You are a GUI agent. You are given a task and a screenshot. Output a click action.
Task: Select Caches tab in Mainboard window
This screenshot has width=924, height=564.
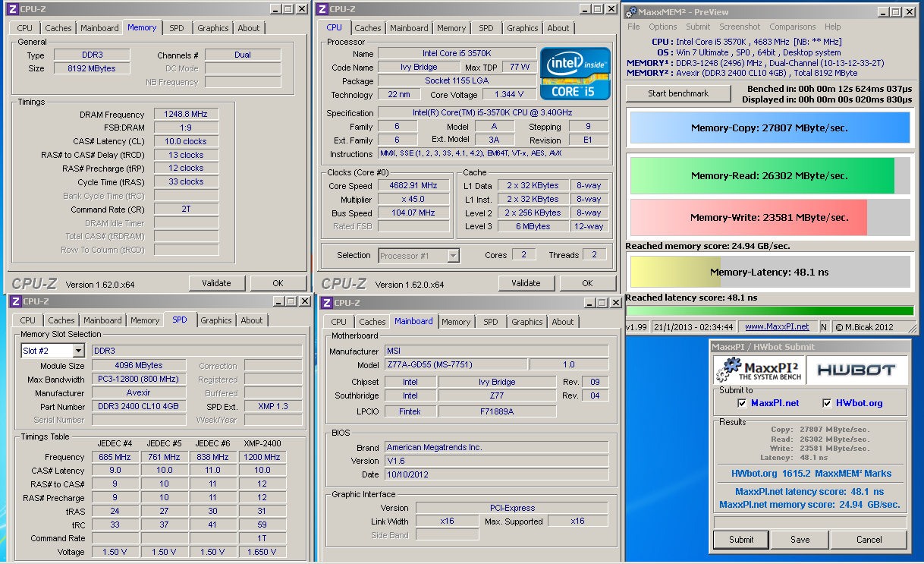(372, 322)
